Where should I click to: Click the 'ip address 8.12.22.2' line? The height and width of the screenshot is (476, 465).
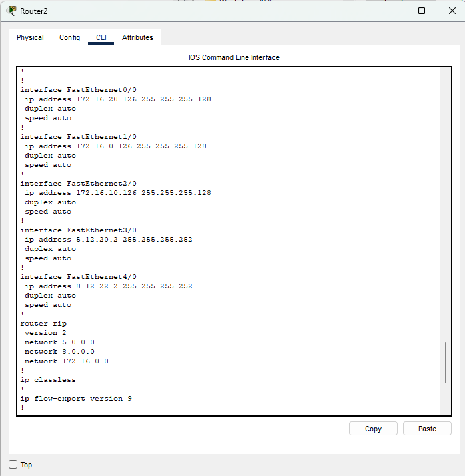[x=109, y=286]
